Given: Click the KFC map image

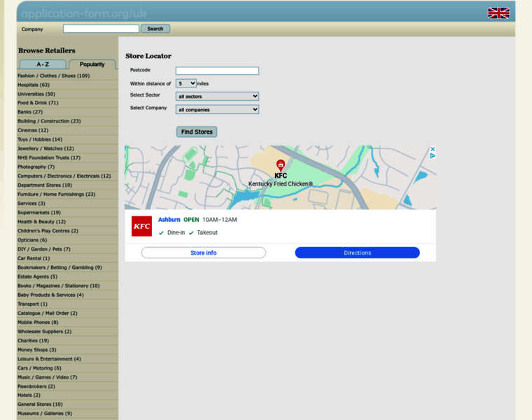Looking at the screenshot, I should tap(280, 177).
